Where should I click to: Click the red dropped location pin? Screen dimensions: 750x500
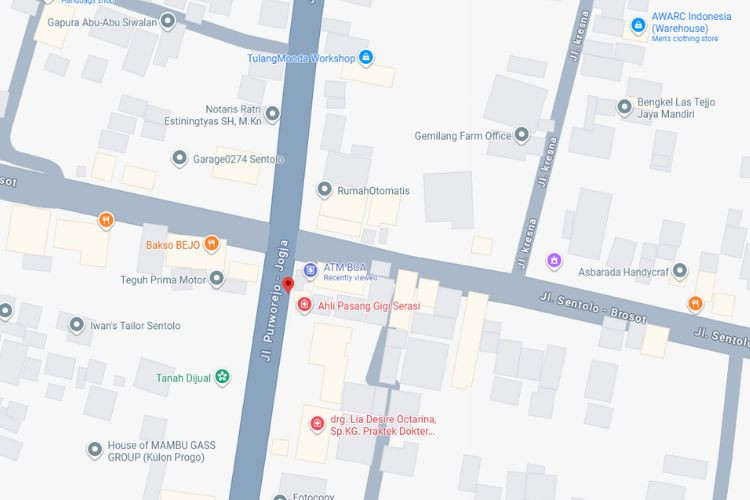point(288,284)
